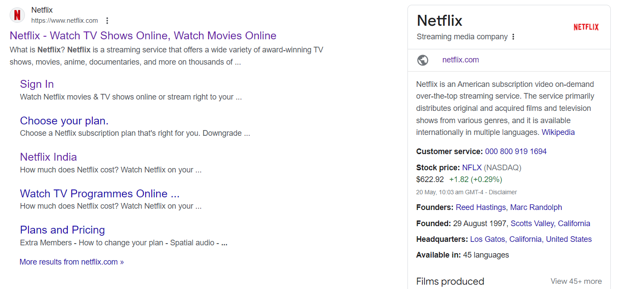Open the three-dot menu next to Streaming media company

[513, 37]
